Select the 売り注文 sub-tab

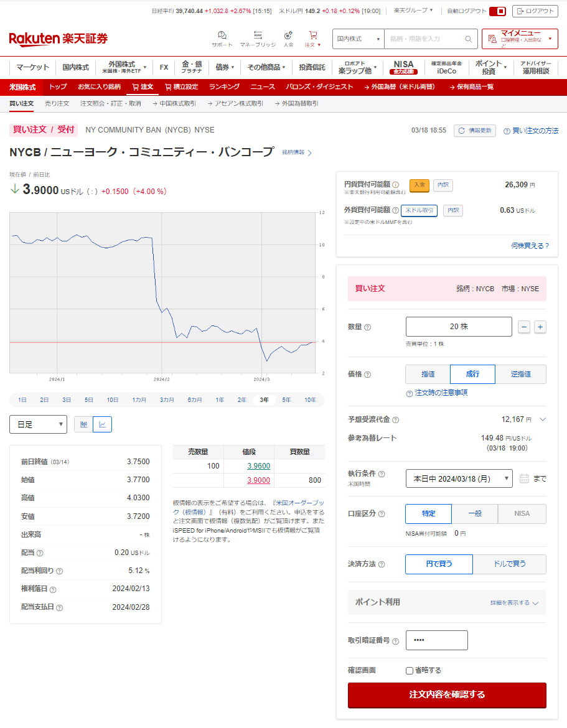57,103
